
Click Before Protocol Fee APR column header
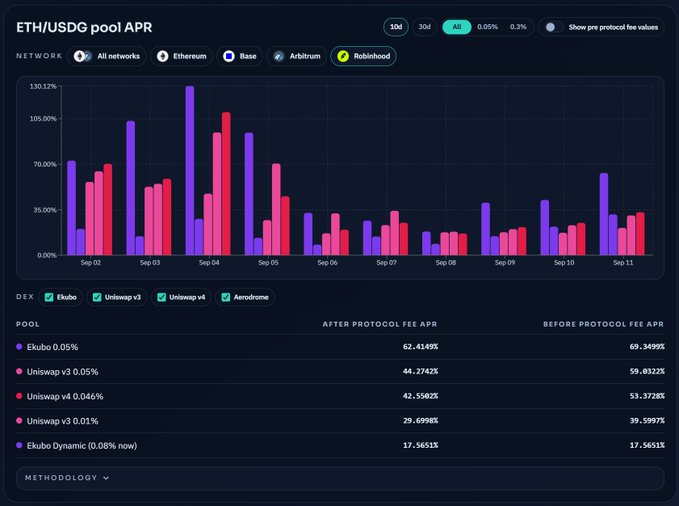(x=603, y=324)
